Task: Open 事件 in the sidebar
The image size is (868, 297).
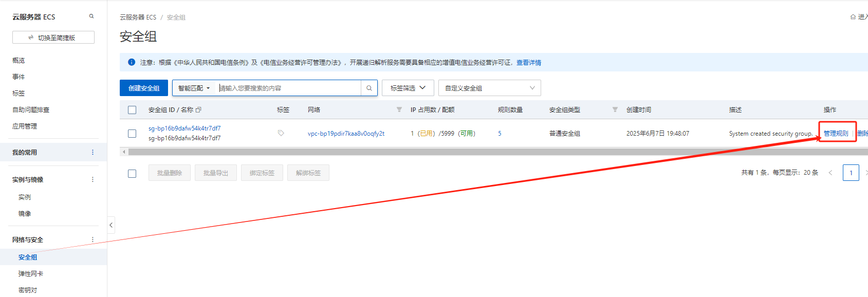Action: (19, 77)
